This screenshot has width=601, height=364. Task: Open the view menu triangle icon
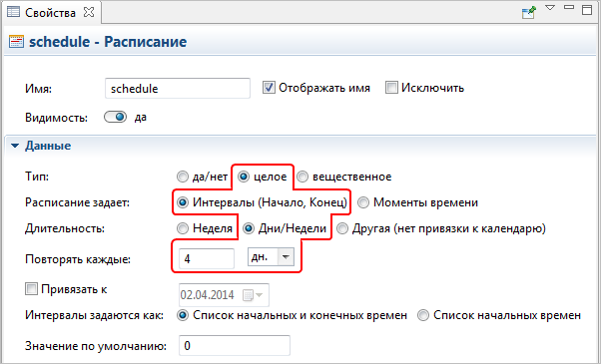point(550,8)
